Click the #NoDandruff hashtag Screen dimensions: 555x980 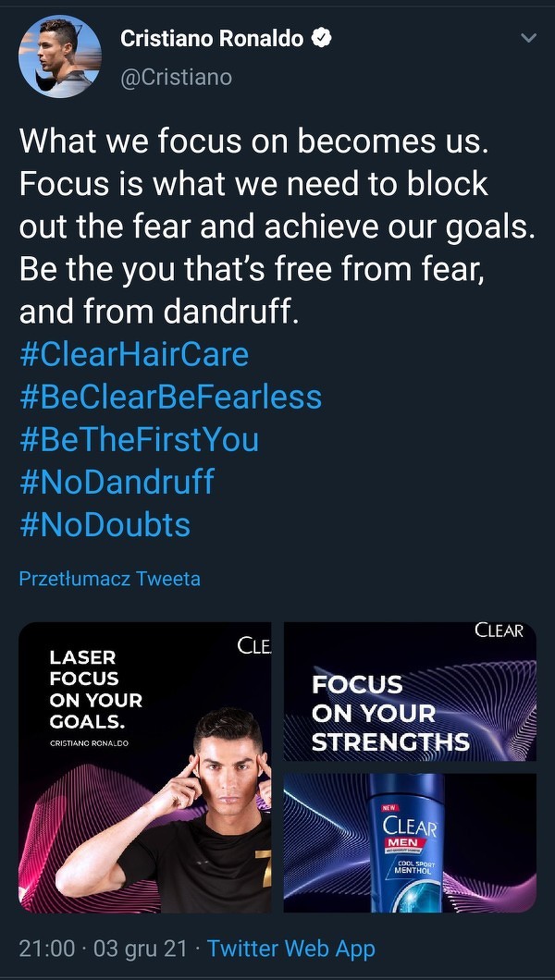pyautogui.click(x=117, y=482)
